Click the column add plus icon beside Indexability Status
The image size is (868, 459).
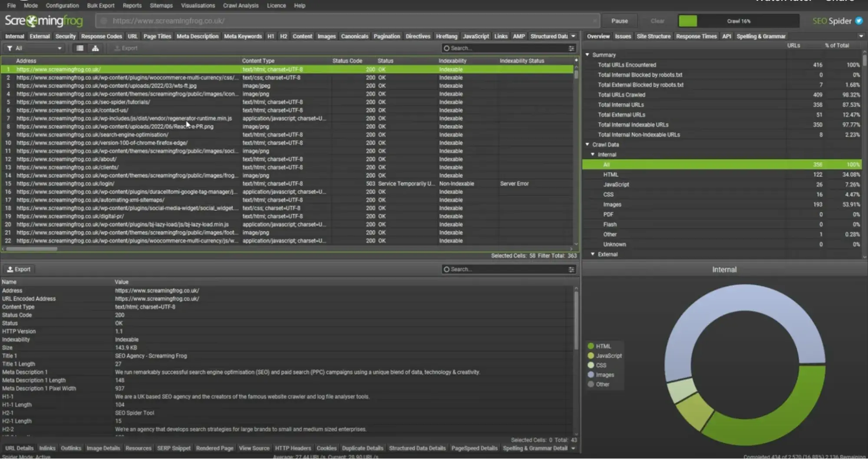576,60
